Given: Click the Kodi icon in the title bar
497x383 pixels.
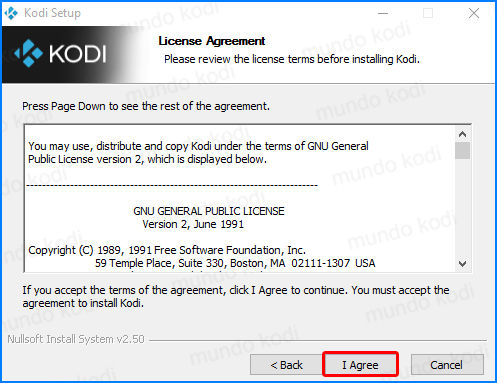Looking at the screenshot, I should [11, 13].
